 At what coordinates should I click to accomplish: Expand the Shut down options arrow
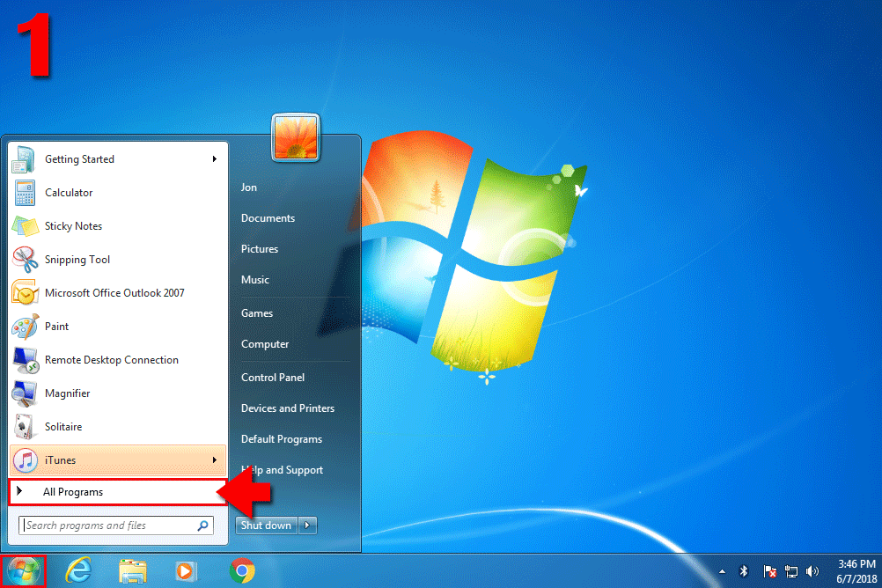coord(307,526)
